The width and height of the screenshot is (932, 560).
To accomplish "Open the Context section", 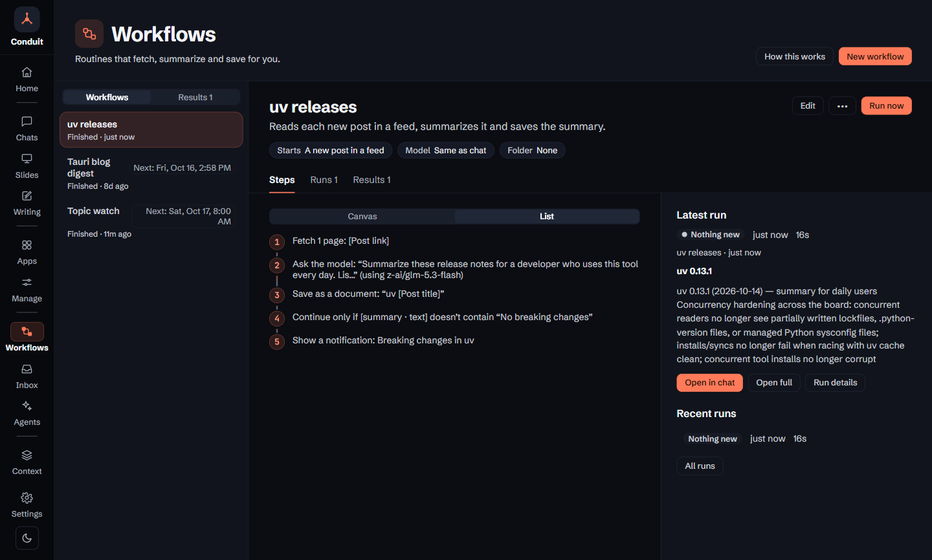I will coord(27,463).
